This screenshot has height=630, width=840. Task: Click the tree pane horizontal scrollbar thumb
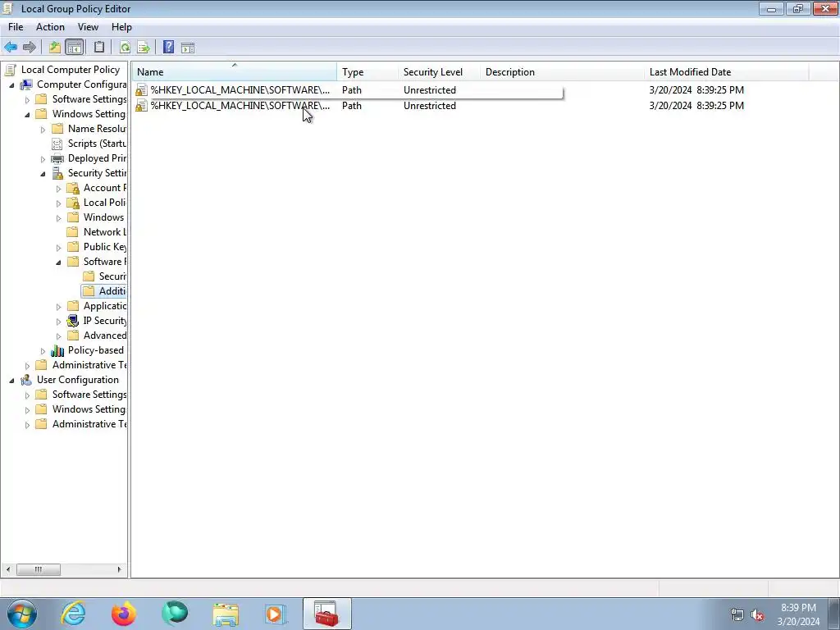click(x=38, y=569)
